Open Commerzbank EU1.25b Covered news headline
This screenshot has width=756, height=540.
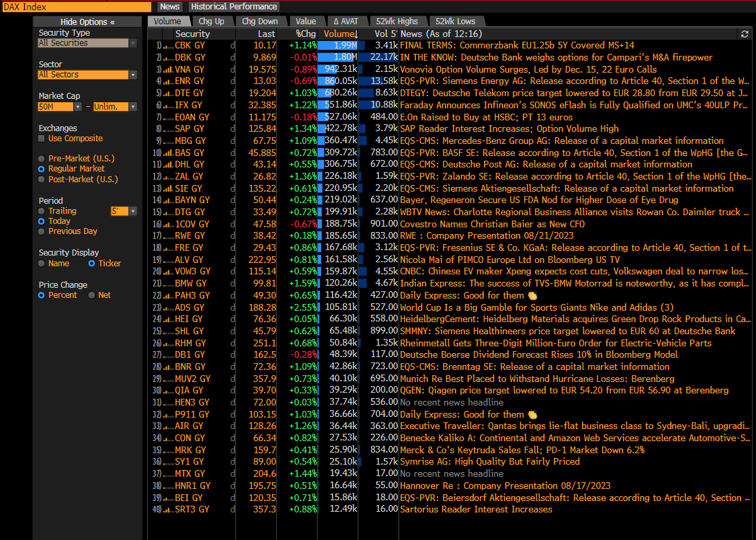pos(517,45)
